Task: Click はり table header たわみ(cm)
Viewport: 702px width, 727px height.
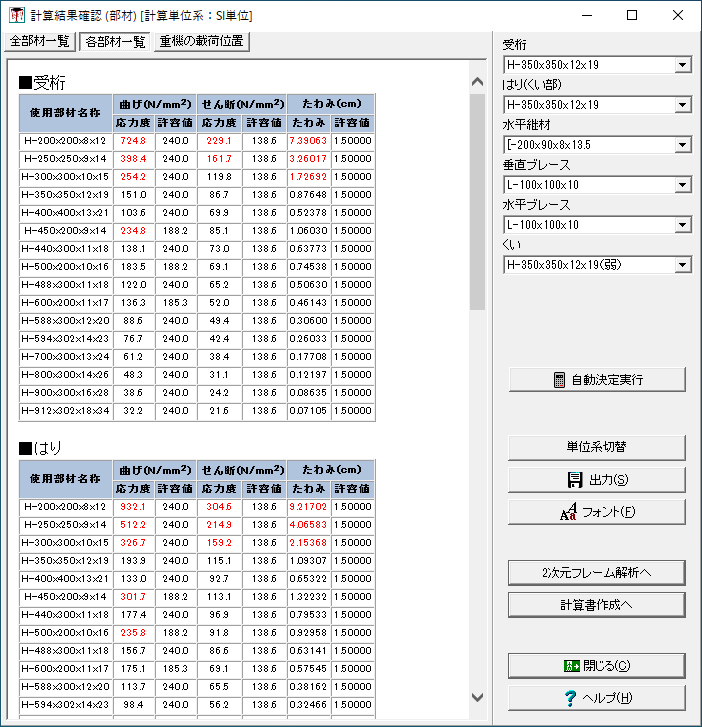Action: pos(331,470)
